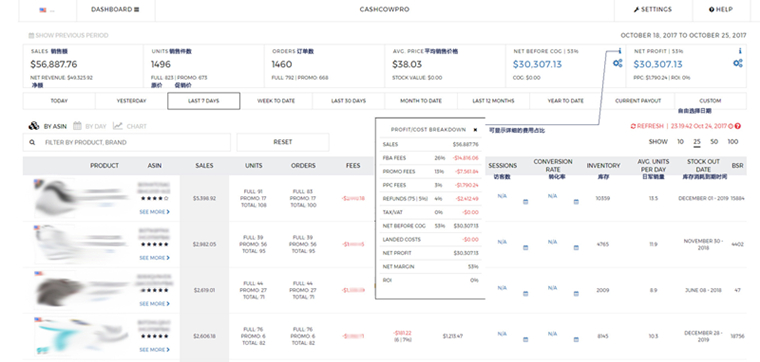Click the Filter by Product, Brand field
The image size is (760, 362).
[x=127, y=142]
